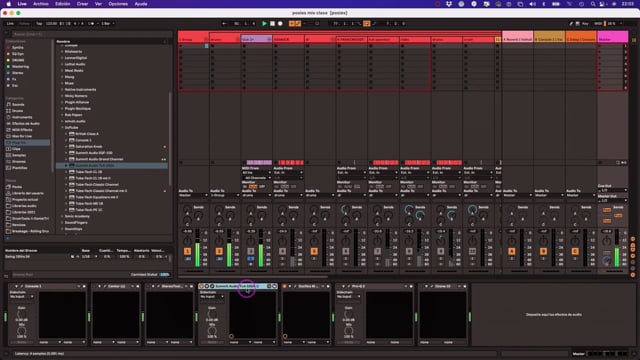Select Summit Audio Grand Channel plug-in
This screenshot has width=640, height=360.
click(99, 159)
